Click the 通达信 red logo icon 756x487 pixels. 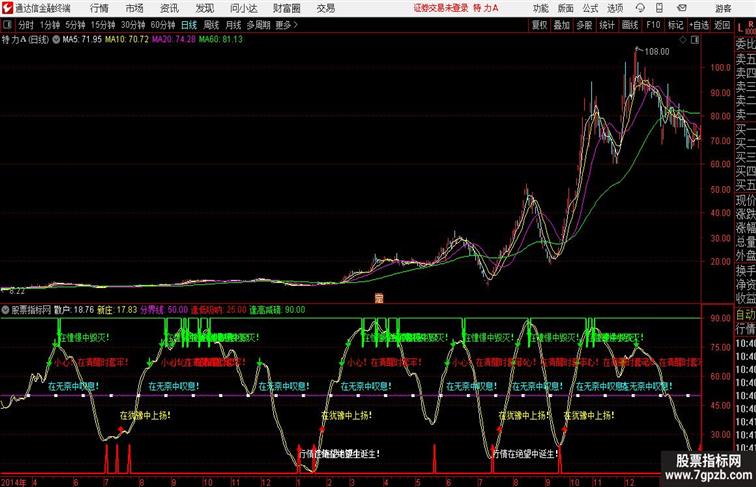tap(7, 8)
